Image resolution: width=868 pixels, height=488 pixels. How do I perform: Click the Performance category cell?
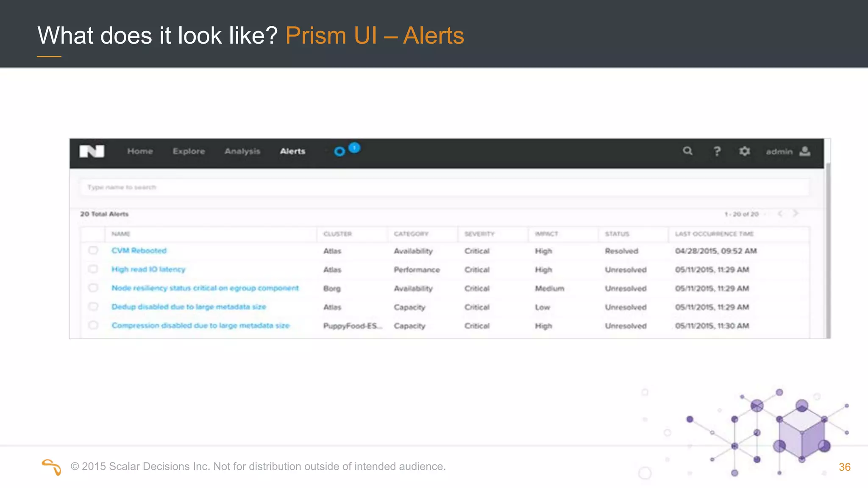pyautogui.click(x=417, y=270)
